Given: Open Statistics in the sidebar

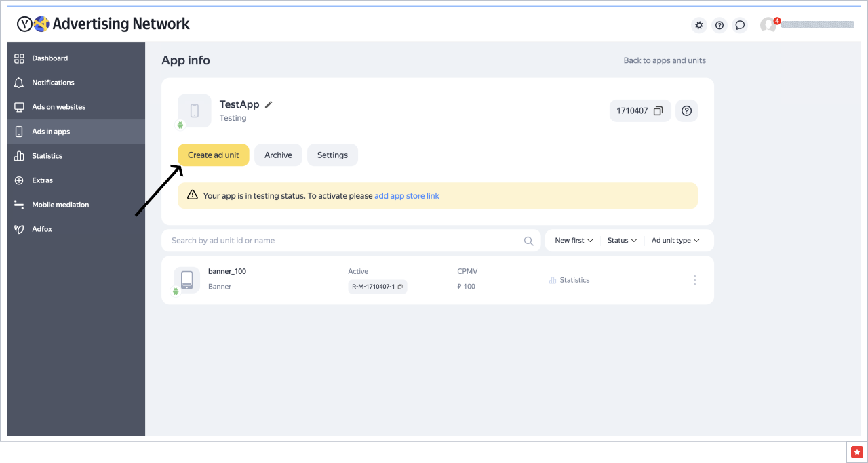Looking at the screenshot, I should pyautogui.click(x=47, y=156).
